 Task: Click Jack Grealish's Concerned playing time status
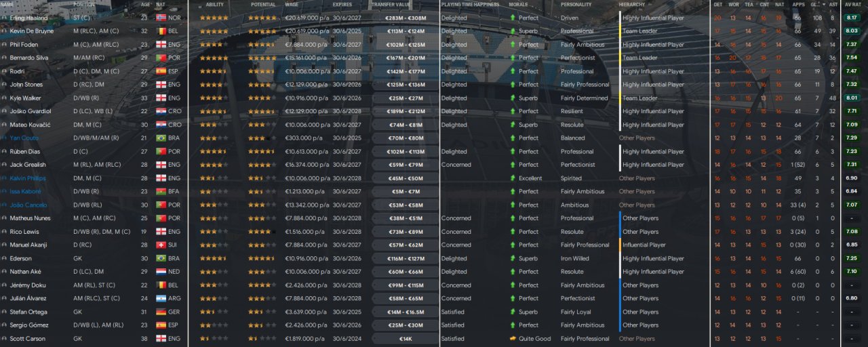(456, 165)
